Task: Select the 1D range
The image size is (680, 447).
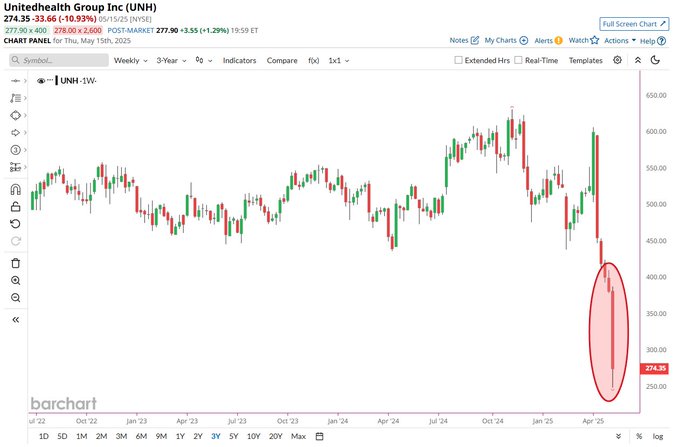Action: [43, 436]
